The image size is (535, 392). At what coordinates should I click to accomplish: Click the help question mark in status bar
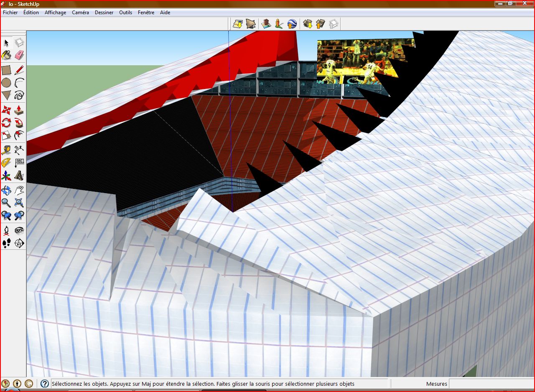pos(45,384)
